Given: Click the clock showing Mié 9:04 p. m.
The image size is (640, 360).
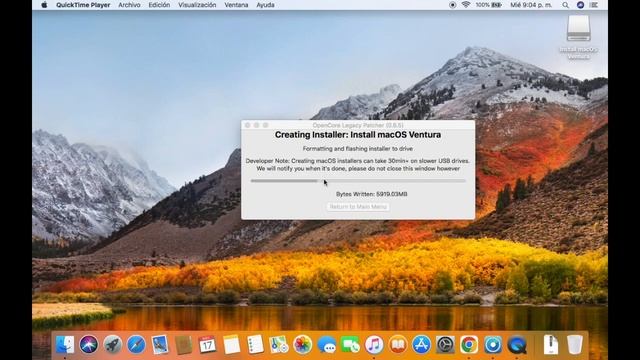Looking at the screenshot, I should click(531, 5).
